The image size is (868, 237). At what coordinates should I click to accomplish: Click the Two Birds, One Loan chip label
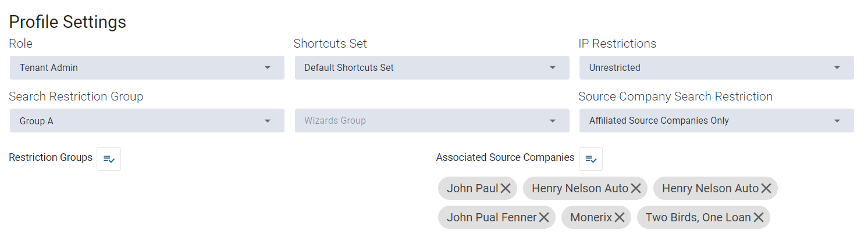[698, 217]
